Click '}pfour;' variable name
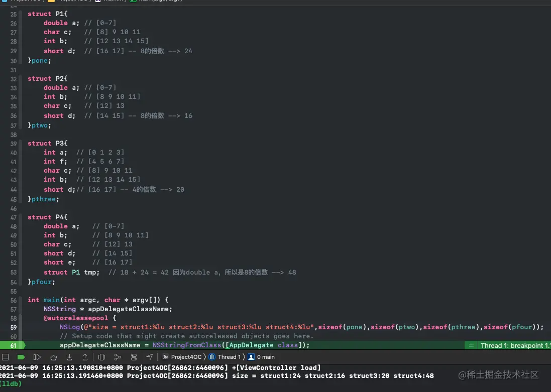Screen dimensions: 551x392 (x=42, y=282)
